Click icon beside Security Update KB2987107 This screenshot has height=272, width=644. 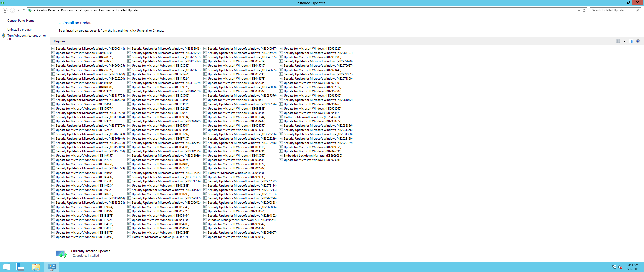(x=281, y=53)
